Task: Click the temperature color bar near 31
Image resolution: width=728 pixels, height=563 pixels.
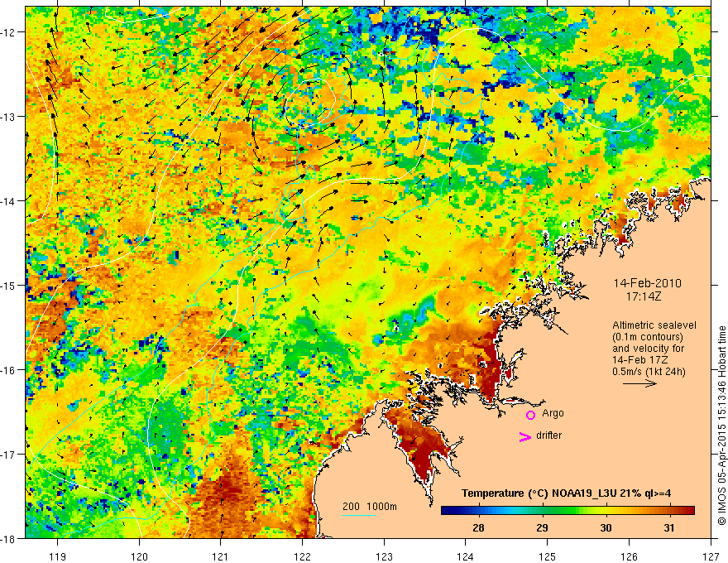Action: tap(668, 511)
